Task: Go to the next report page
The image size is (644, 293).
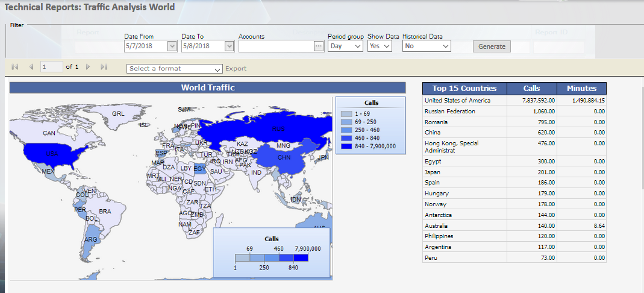Action: point(88,67)
